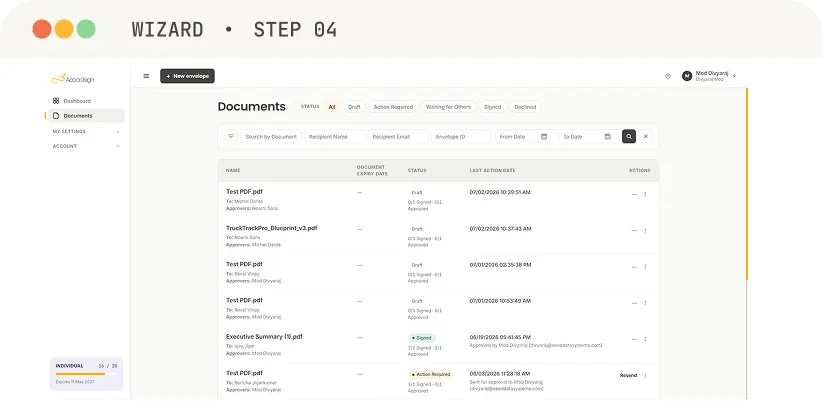Click date 07/02/2026 10:37:43 AM

pos(500,229)
